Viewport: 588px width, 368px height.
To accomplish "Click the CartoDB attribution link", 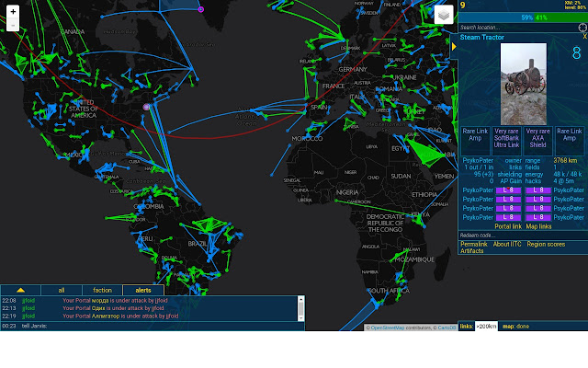I will [x=447, y=328].
